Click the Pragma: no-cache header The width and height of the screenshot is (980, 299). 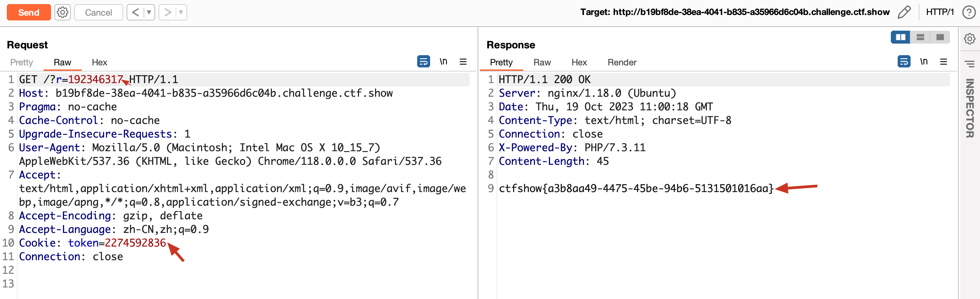pos(68,107)
